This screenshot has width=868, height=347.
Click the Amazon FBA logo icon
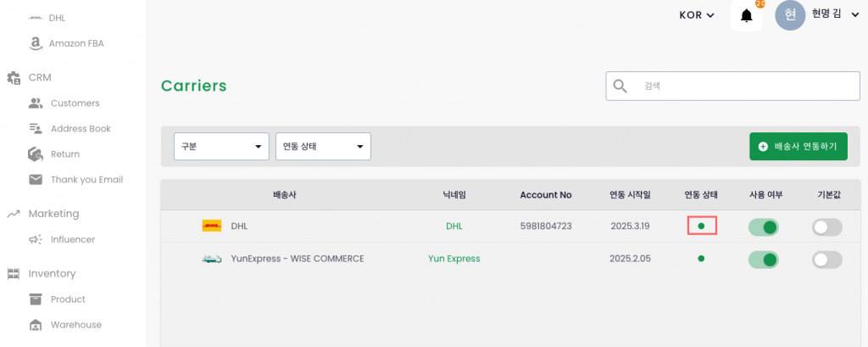coord(36,43)
